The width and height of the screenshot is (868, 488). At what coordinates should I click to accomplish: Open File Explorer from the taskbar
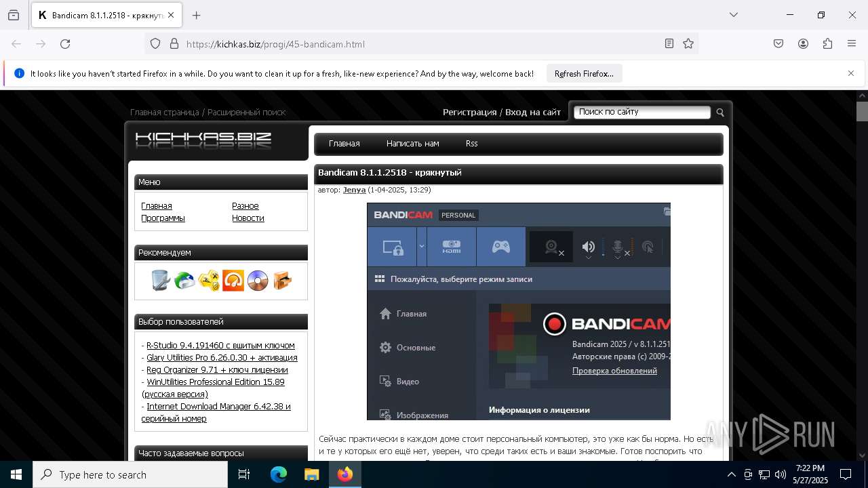(311, 474)
